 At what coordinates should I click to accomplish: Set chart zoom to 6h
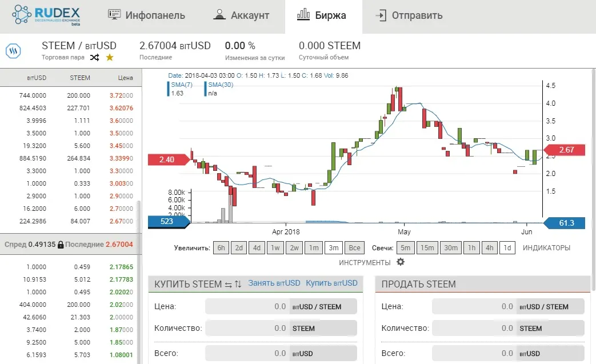tap(221, 248)
